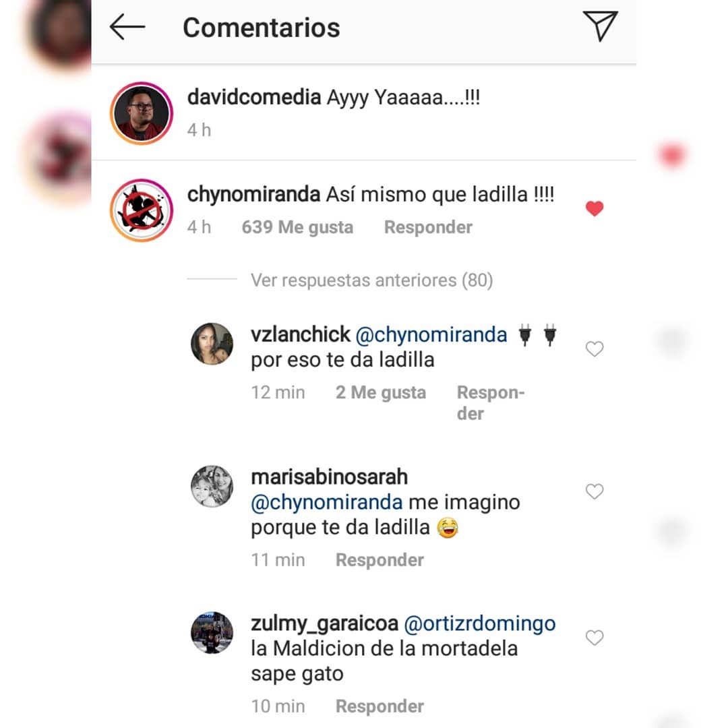The image size is (728, 728).
Task: Tap Responder under zulmy_garaicoa's reply
Action: (x=380, y=706)
